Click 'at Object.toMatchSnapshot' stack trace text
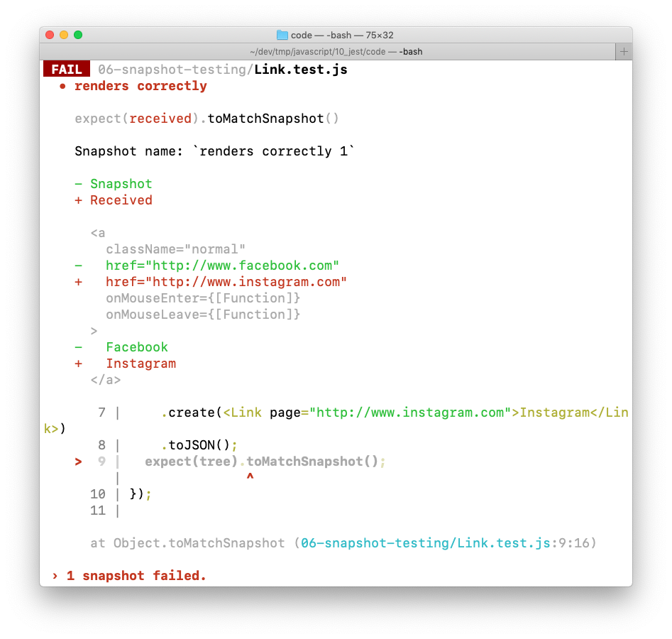 tap(187, 543)
